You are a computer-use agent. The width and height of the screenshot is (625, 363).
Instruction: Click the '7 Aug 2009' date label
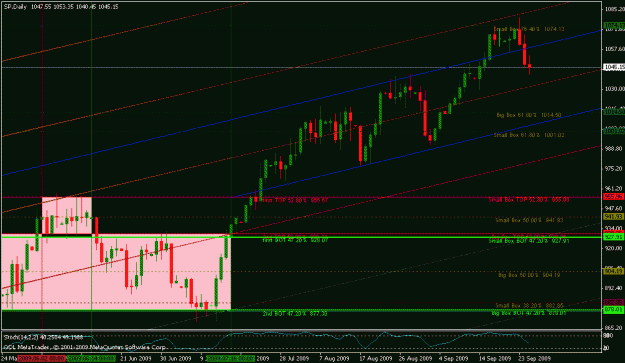334,359
